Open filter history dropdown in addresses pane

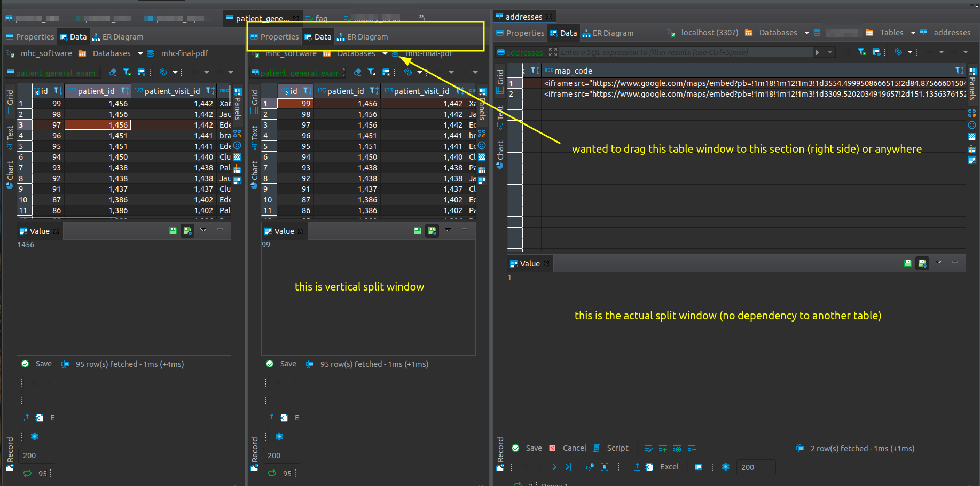[x=830, y=52]
